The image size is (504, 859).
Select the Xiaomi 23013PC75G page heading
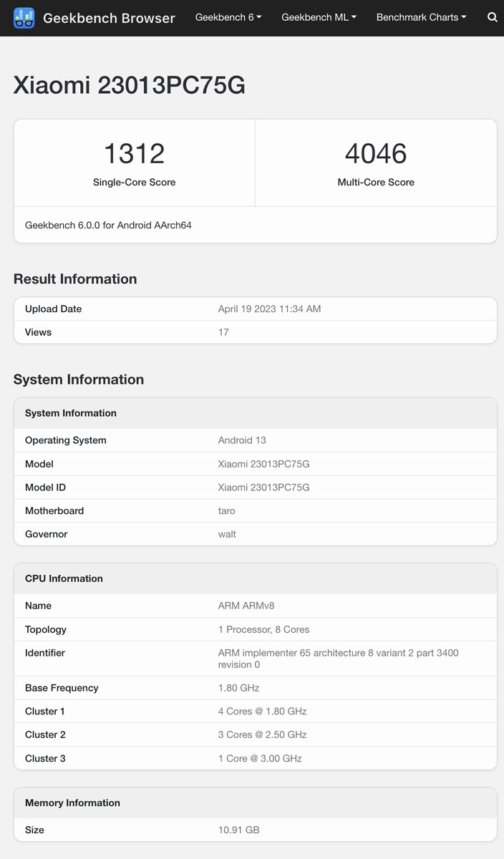(x=130, y=85)
